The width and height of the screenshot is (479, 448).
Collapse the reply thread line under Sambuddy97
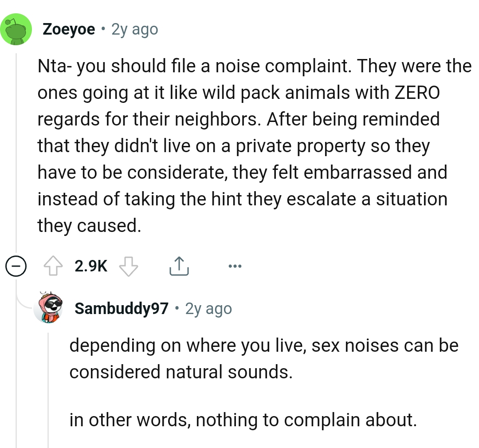pyautogui.click(x=50, y=390)
